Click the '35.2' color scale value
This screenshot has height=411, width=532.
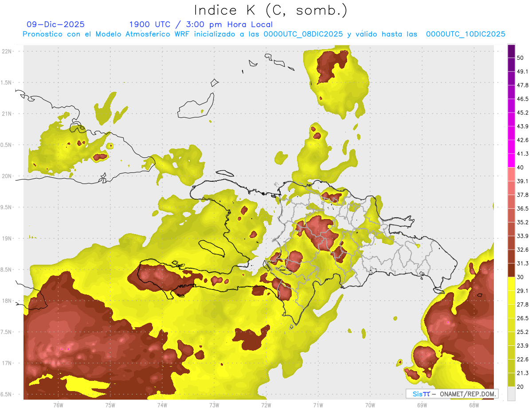tap(523, 222)
